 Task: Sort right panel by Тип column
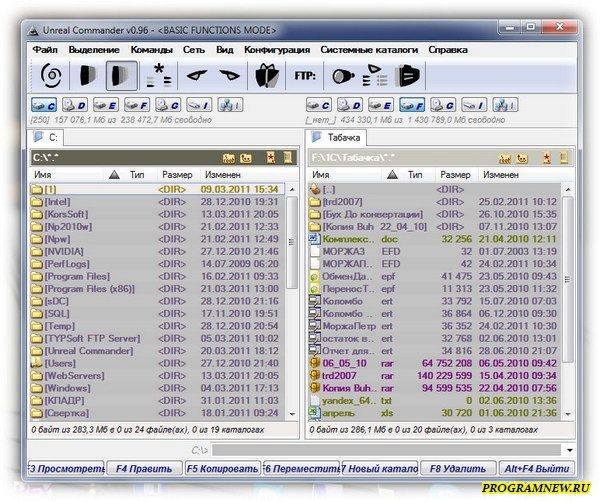point(415,175)
